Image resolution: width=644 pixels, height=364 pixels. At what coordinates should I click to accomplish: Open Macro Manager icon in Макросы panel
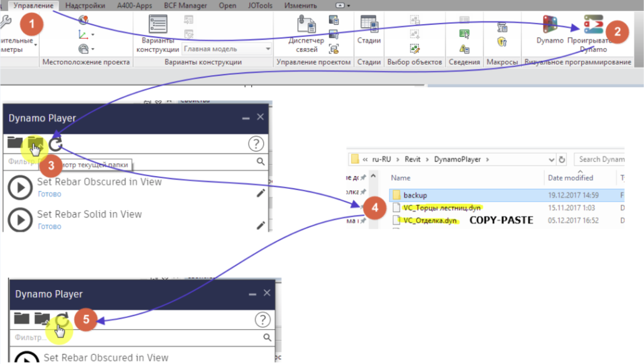click(x=502, y=27)
